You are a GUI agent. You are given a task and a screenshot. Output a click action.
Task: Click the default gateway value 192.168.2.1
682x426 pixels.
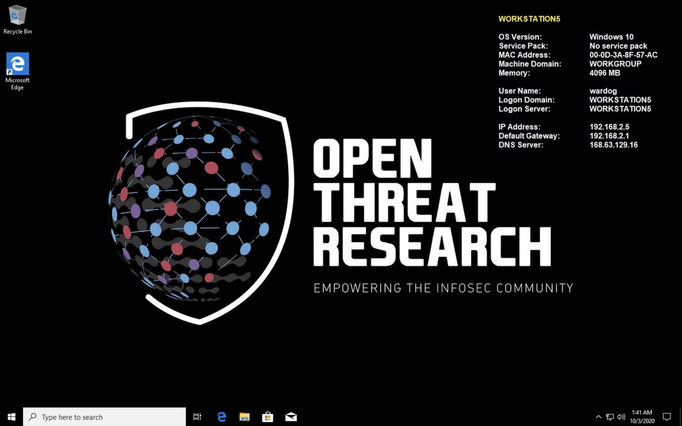pyautogui.click(x=609, y=136)
